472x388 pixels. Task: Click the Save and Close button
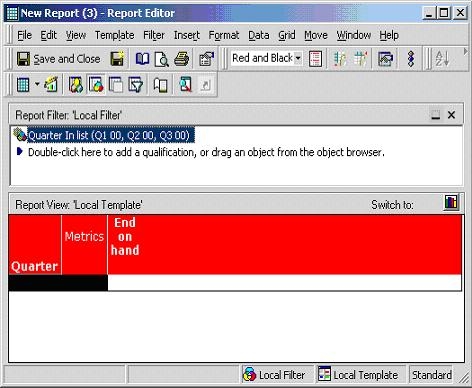click(58, 59)
